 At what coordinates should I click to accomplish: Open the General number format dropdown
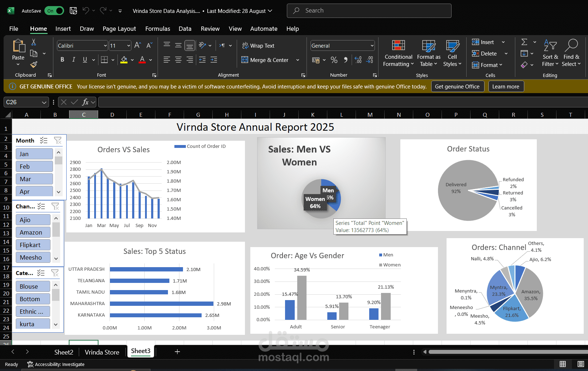[372, 45]
